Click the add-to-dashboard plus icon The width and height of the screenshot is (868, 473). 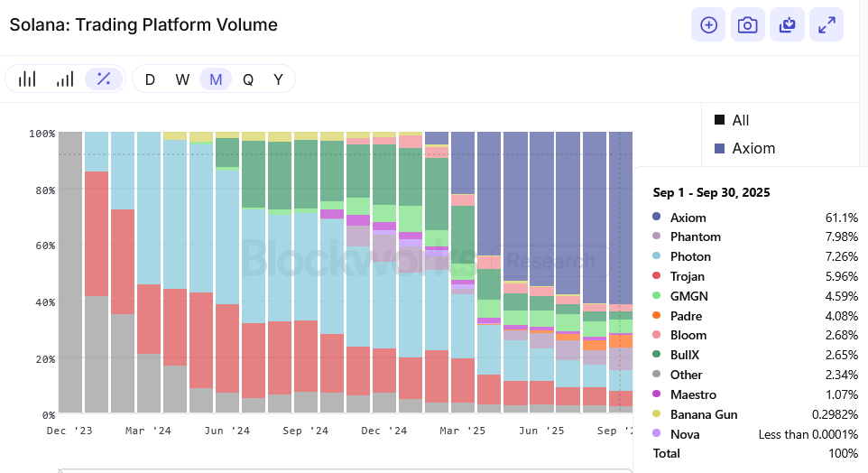(708, 25)
